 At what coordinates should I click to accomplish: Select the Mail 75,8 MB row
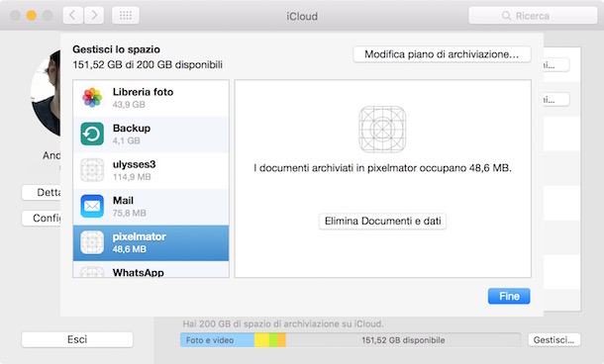click(151, 207)
